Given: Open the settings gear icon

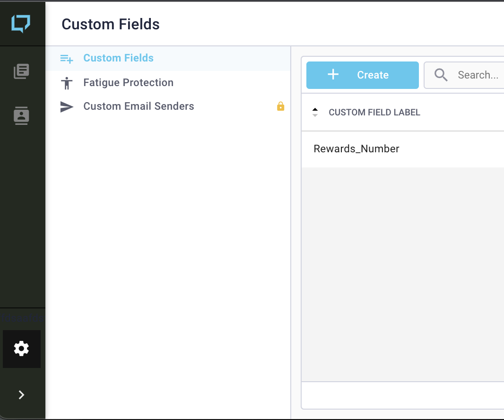Looking at the screenshot, I should (x=22, y=349).
